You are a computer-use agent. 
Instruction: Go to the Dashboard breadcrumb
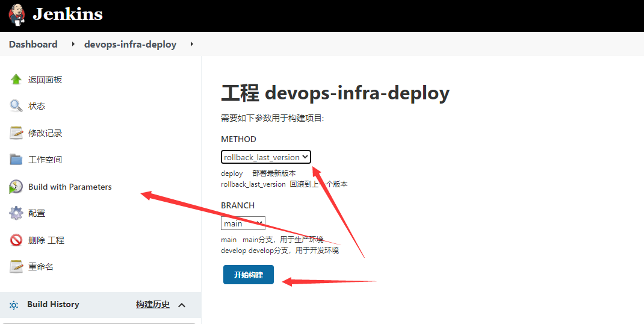click(x=33, y=44)
